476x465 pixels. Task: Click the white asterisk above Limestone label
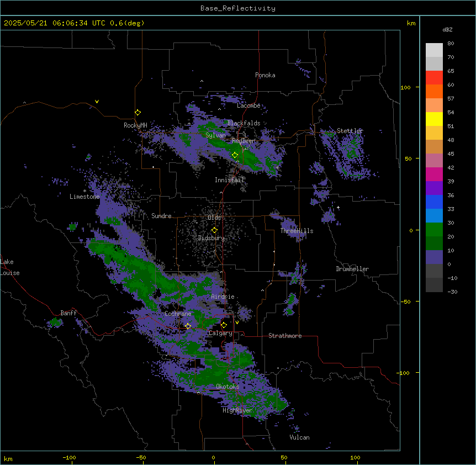(84, 191)
